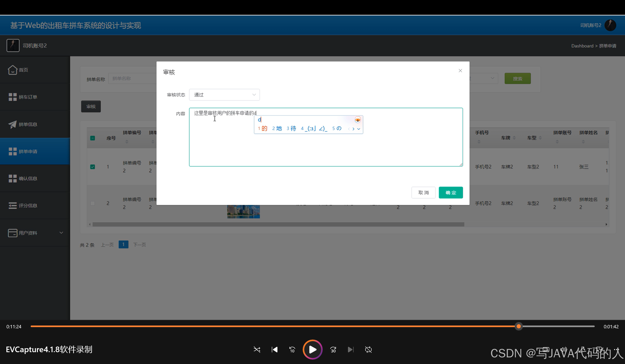The height and width of the screenshot is (364, 625).
Task: Check the checkbox for row 2
Action: pos(93,203)
